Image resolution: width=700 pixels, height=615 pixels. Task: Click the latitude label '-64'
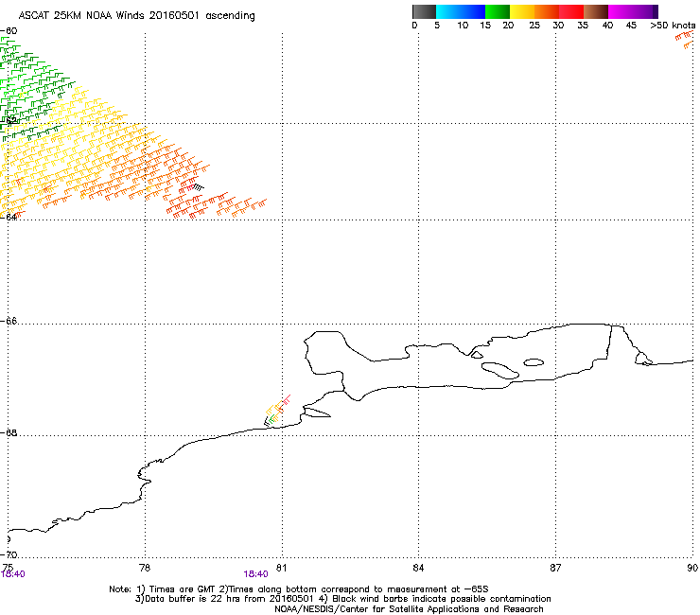pos(9,217)
